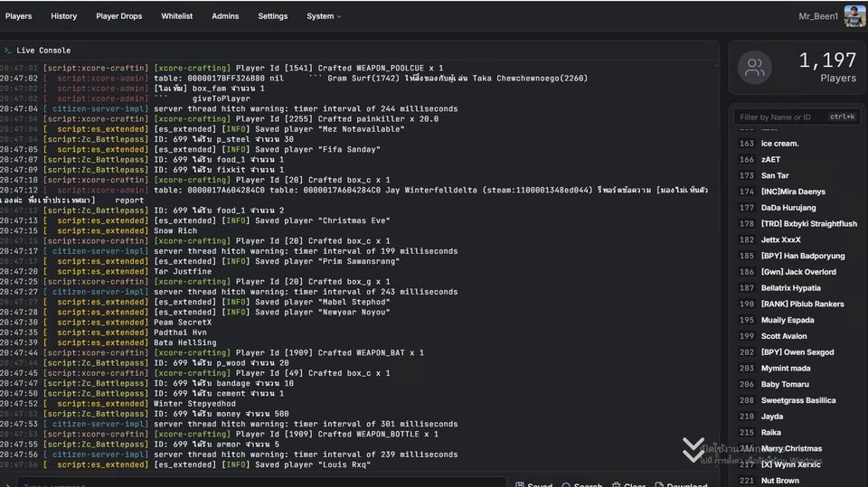
Task: Click player Sweetgrass Basillica in list
Action: point(797,400)
